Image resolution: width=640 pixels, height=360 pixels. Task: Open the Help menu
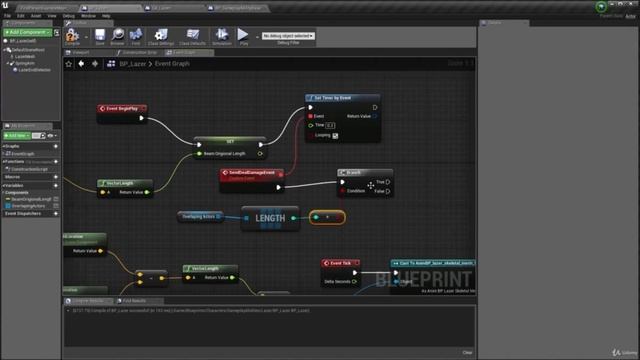(x=106, y=16)
